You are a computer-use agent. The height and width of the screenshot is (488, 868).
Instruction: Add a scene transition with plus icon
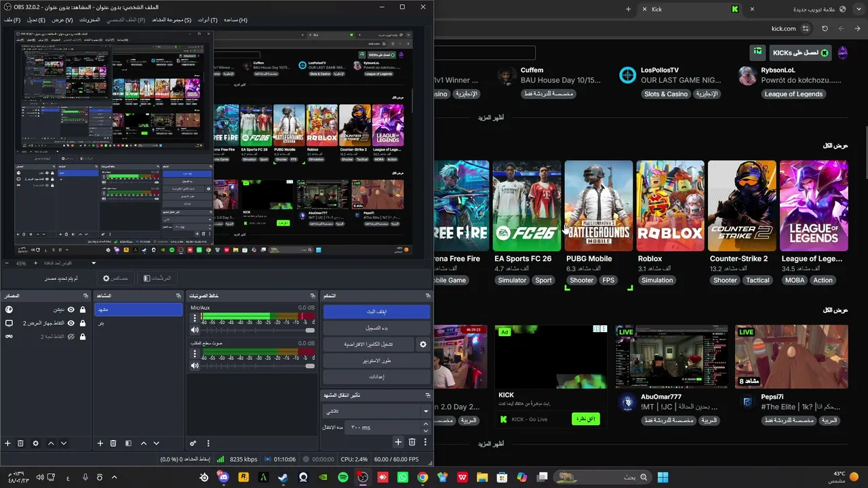point(398,442)
